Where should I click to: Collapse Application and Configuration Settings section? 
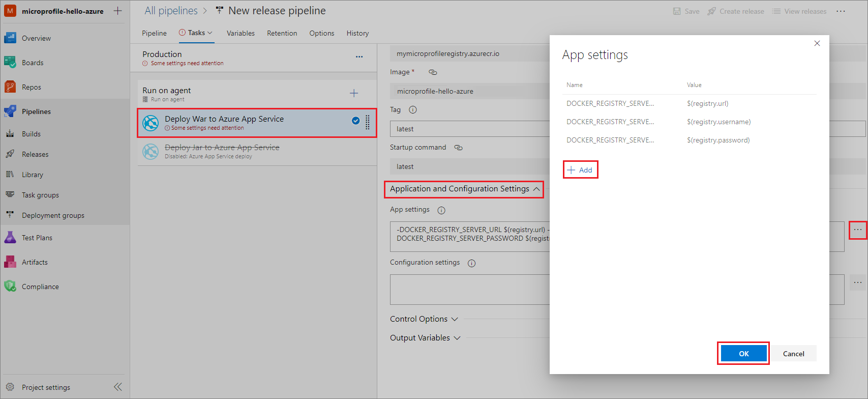pos(464,189)
